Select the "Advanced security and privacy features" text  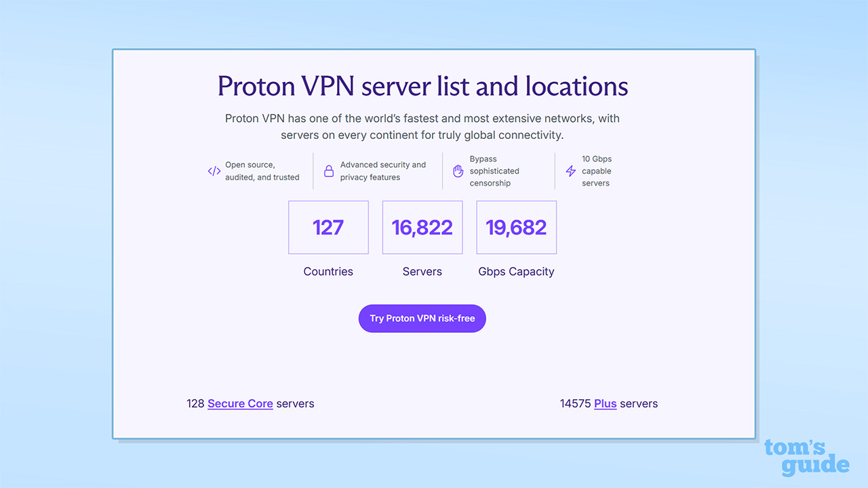point(383,171)
